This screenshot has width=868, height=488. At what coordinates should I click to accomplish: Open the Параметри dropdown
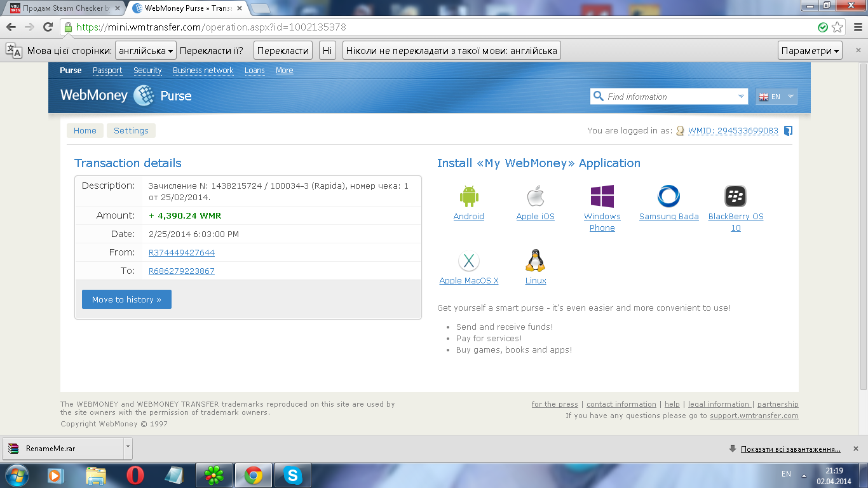tap(810, 51)
